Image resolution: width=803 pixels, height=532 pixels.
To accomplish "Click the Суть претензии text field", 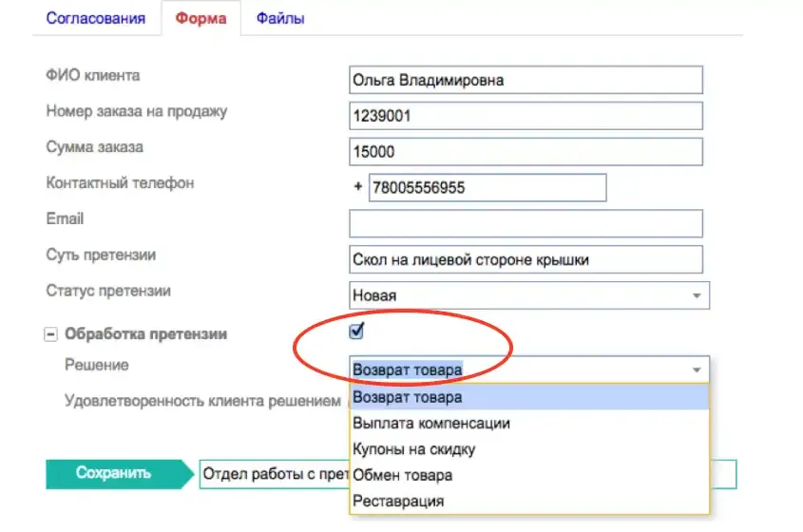I will point(526,259).
